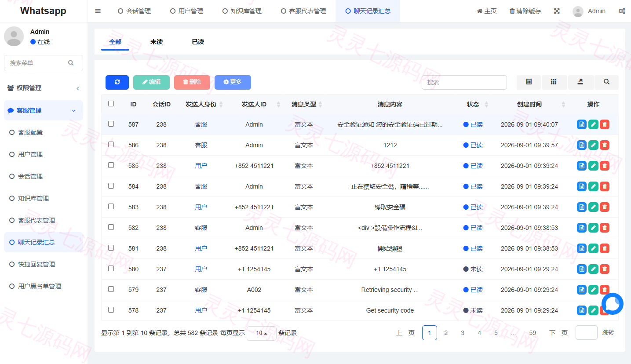Check the box for row 585
Image resolution: width=631 pixels, height=364 pixels.
pos(111,165)
